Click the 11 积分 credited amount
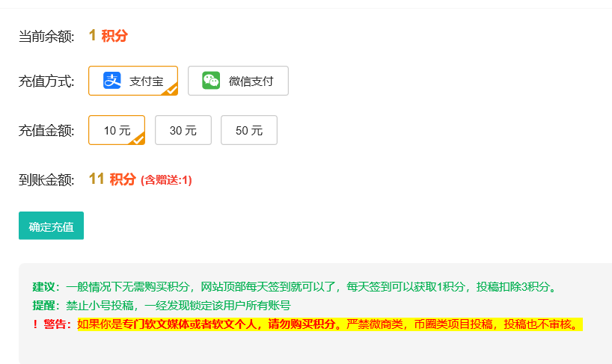612x364 pixels. pyautogui.click(x=112, y=179)
